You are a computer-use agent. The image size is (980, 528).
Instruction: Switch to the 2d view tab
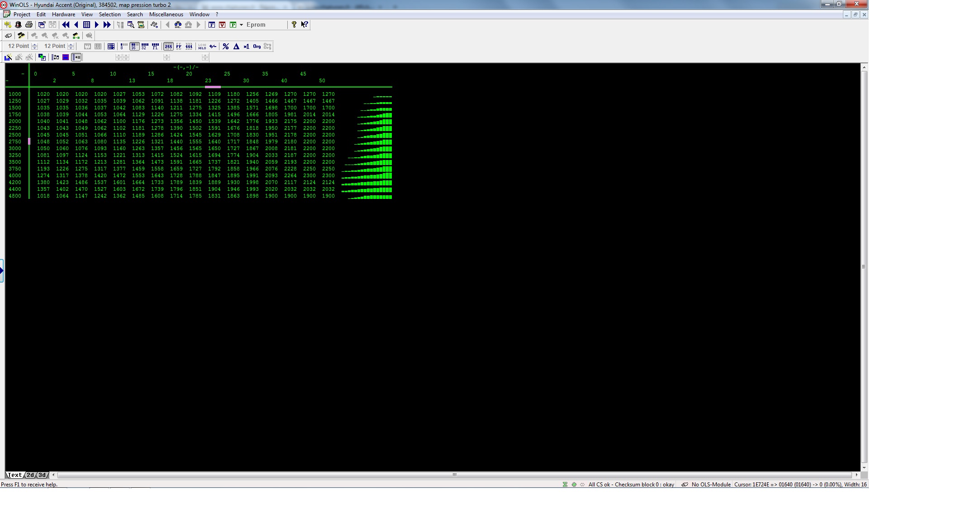pyautogui.click(x=30, y=475)
